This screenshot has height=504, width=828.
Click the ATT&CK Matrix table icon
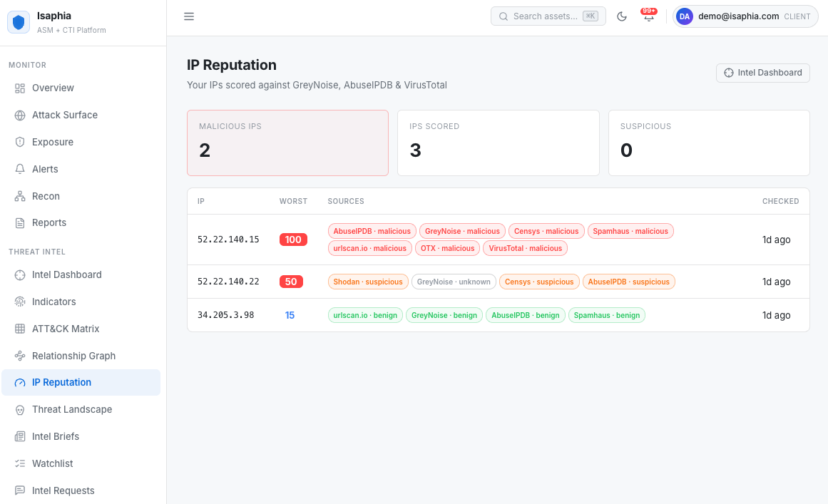coord(20,329)
